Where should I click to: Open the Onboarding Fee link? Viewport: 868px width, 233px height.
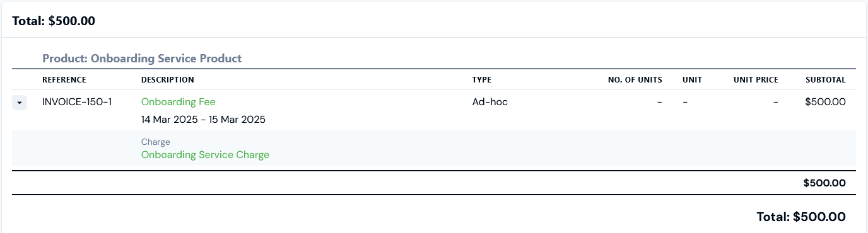pyautogui.click(x=179, y=102)
